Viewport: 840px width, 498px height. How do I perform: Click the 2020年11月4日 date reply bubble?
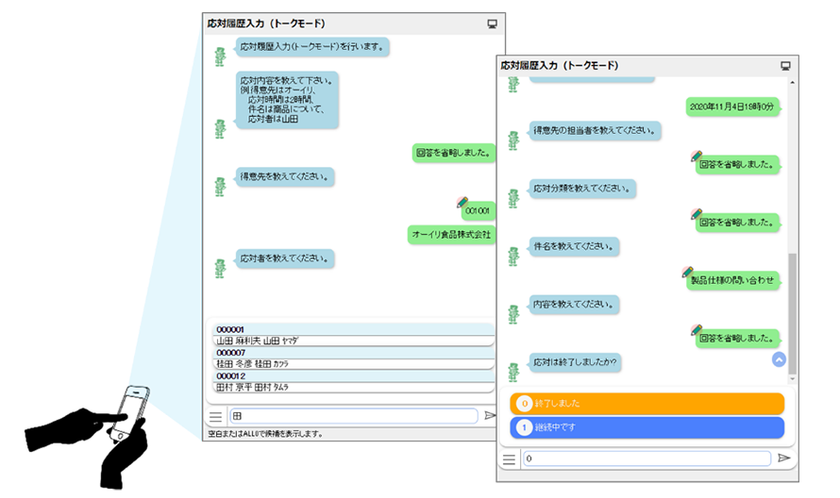(732, 107)
